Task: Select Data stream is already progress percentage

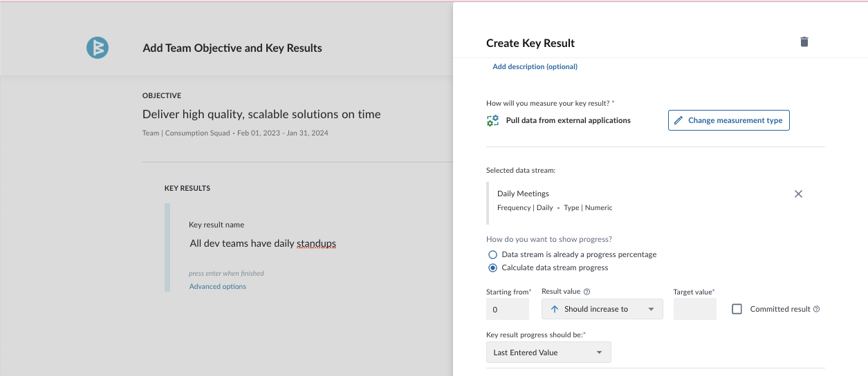Action: click(492, 254)
